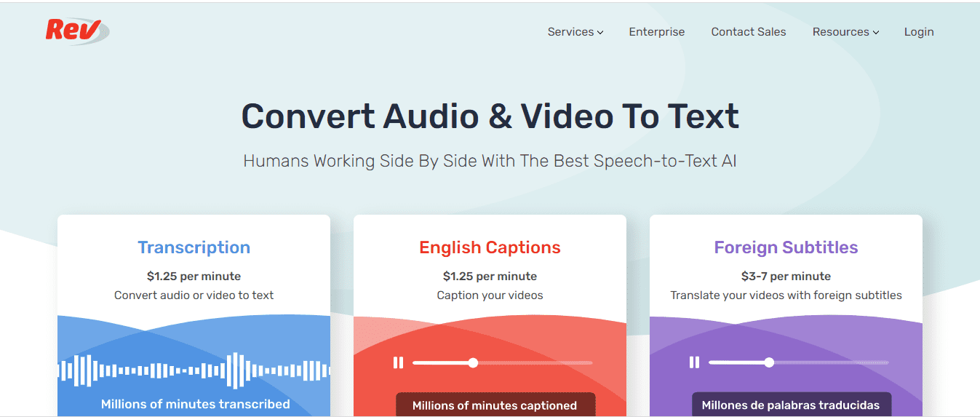Expand the Services dropdown menu
980x417 pixels.
575,32
